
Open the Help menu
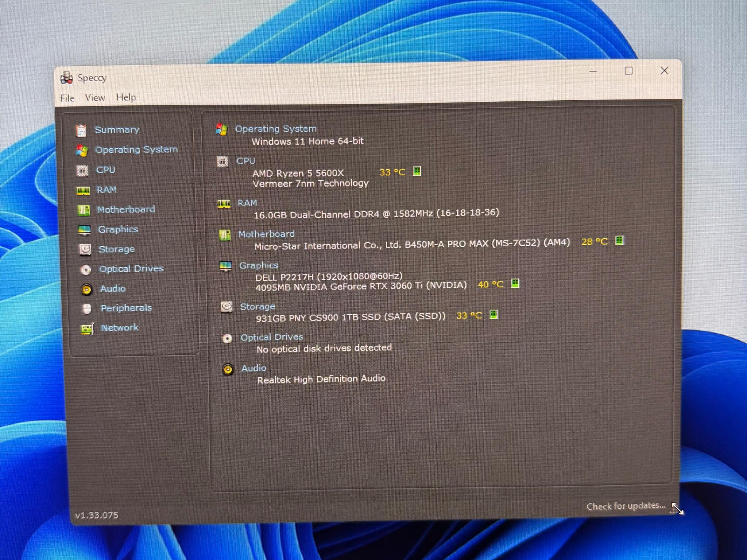click(126, 97)
